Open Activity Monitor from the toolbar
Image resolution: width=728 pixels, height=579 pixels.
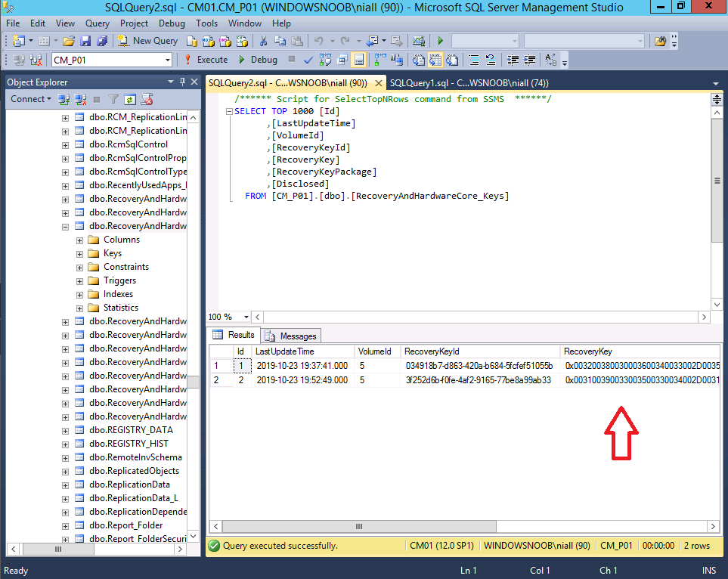pyautogui.click(x=418, y=41)
